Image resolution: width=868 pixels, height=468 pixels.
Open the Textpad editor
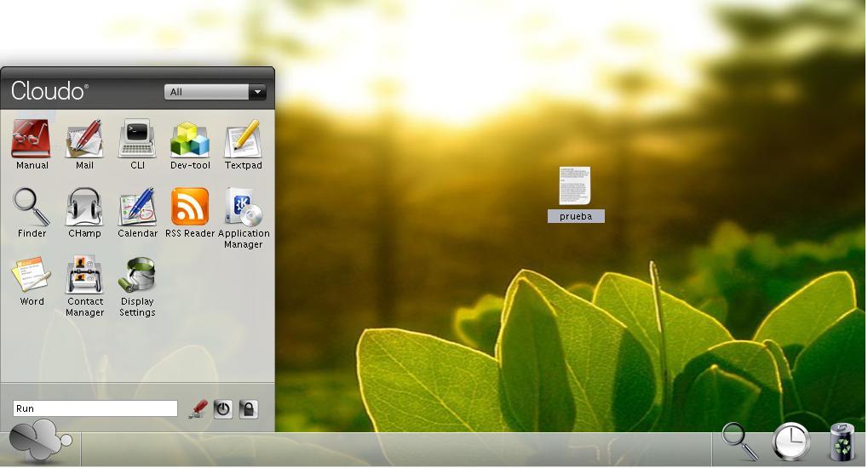(x=243, y=140)
